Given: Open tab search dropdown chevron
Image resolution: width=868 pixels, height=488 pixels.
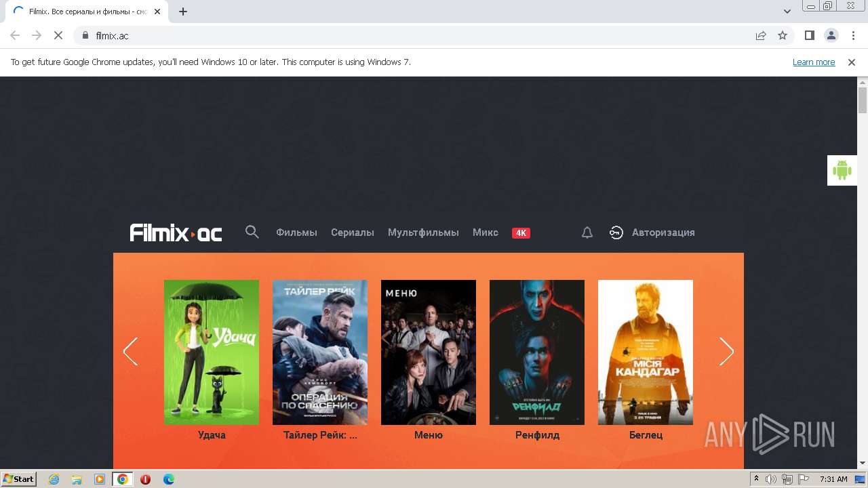Looking at the screenshot, I should tap(787, 12).
